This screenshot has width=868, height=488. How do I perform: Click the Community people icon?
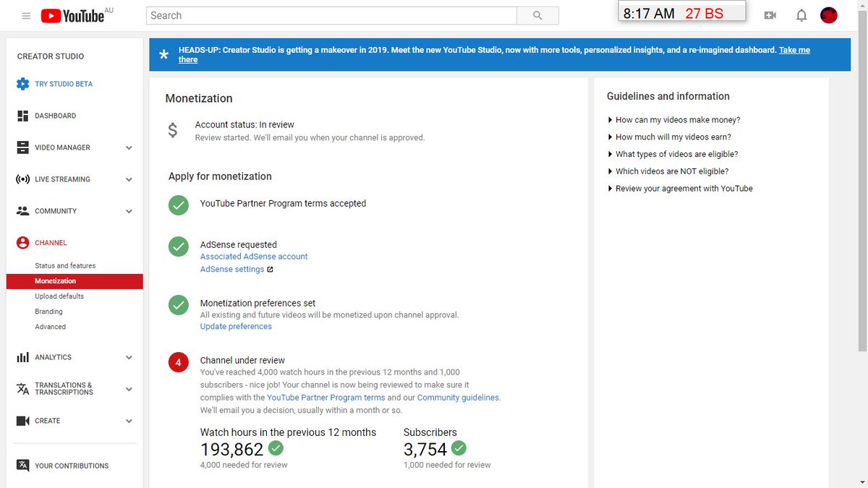[x=22, y=211]
